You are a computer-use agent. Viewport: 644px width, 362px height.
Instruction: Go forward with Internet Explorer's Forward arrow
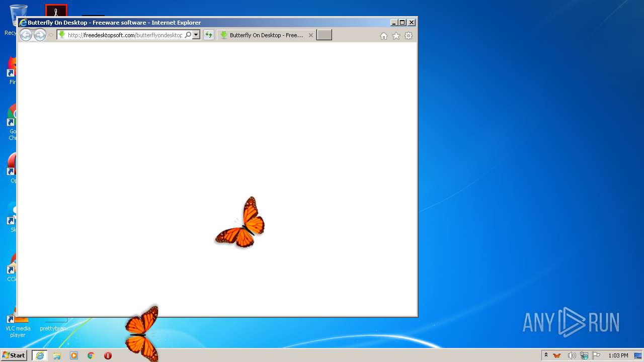(x=40, y=35)
